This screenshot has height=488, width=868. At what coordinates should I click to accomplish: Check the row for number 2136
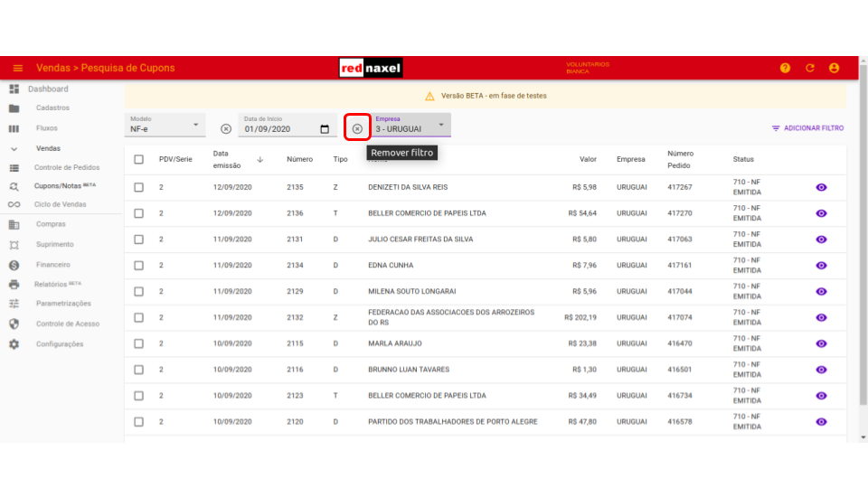139,213
